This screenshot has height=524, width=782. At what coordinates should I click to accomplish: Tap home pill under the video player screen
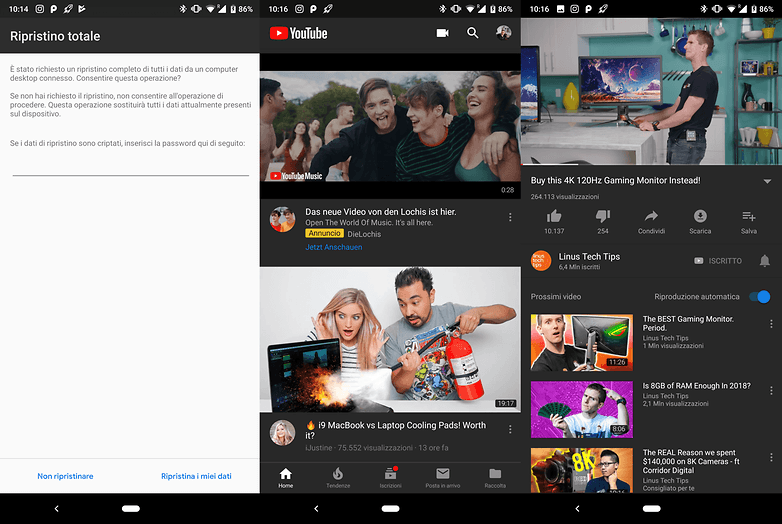(652, 509)
